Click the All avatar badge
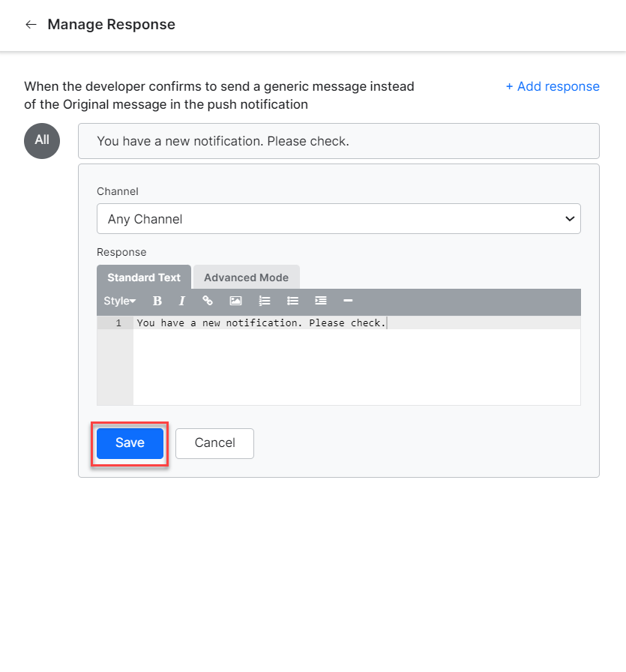 (x=42, y=140)
